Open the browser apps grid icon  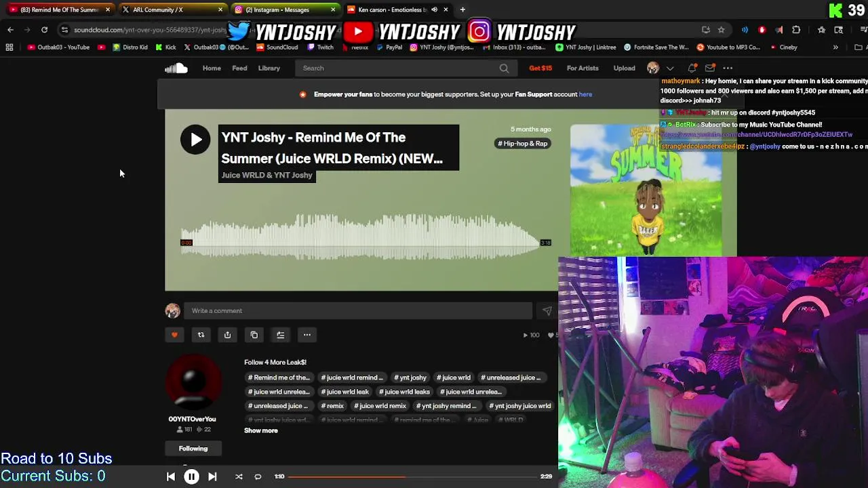pos(9,47)
